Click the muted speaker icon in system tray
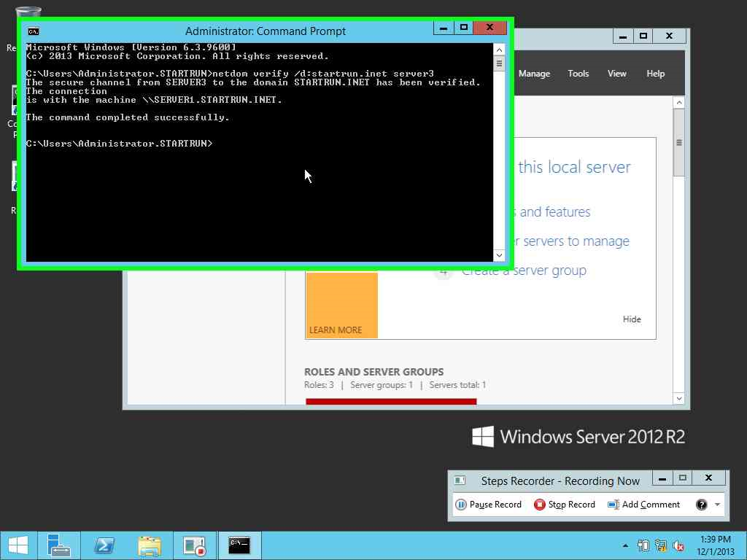This screenshot has height=560, width=747. coord(678,545)
